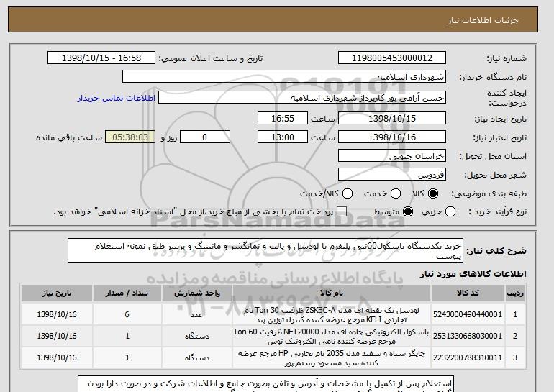Click the چاپگر سیاه و سفید item name
The width and height of the screenshot is (554, 392).
332,358
